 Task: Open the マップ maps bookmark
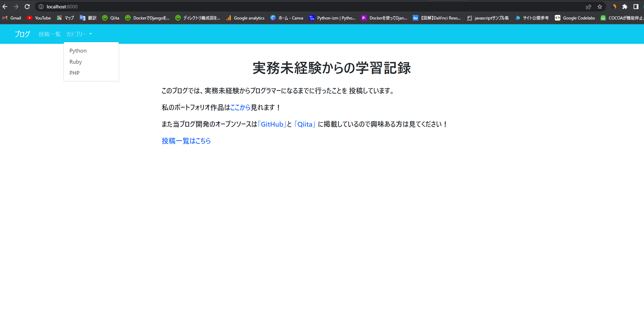(x=65, y=18)
